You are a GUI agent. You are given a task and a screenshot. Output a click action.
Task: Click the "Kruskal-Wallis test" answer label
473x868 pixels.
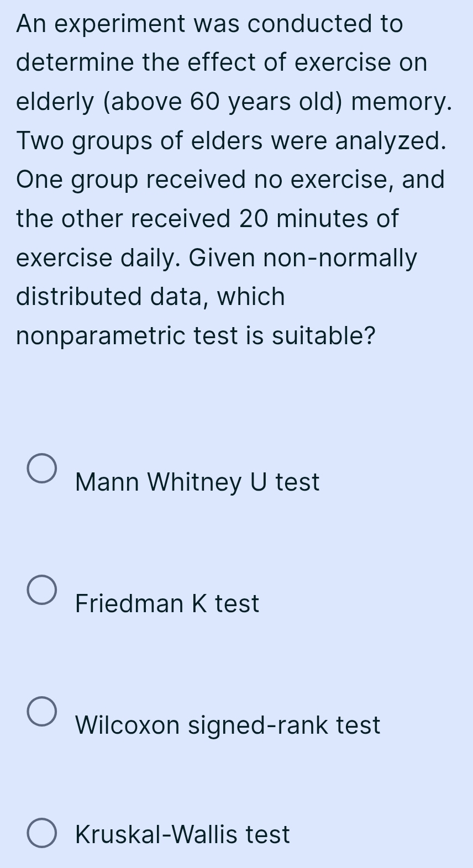(182, 834)
